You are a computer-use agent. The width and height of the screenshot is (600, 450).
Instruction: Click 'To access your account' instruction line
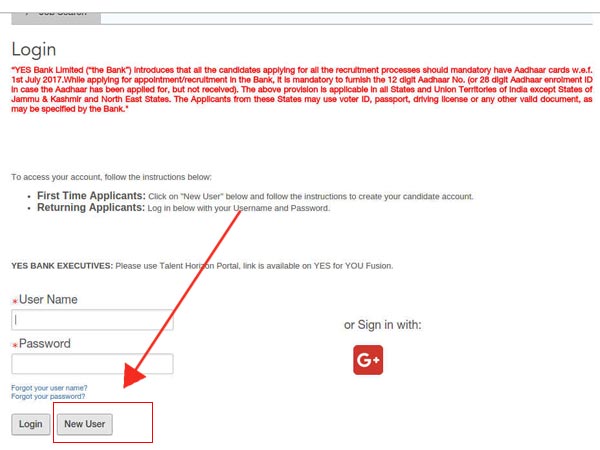point(111,177)
